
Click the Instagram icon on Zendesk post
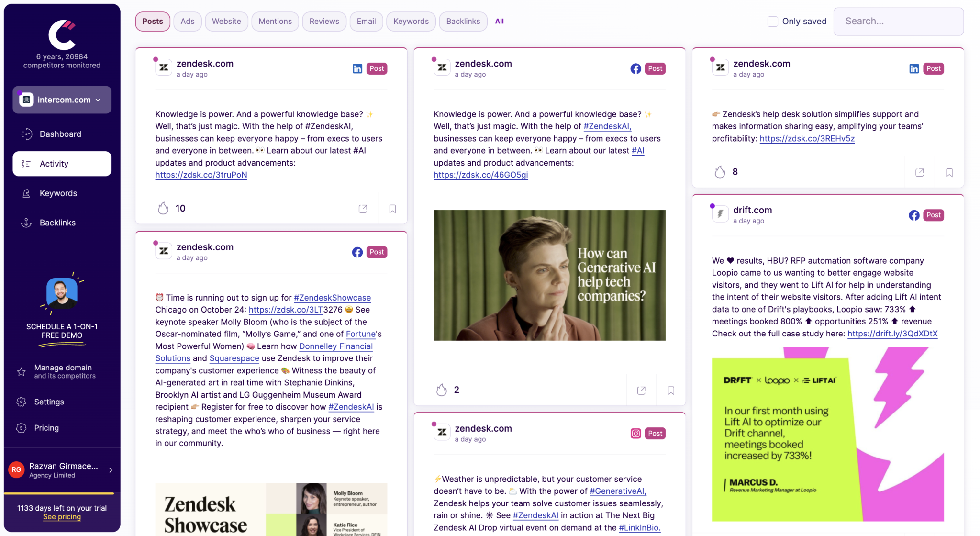[x=635, y=434]
